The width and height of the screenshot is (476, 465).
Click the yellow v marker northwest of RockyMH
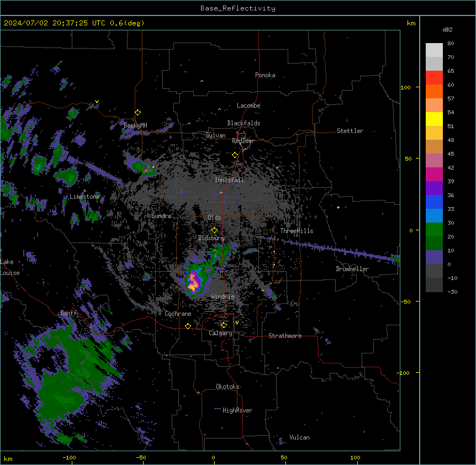click(97, 102)
